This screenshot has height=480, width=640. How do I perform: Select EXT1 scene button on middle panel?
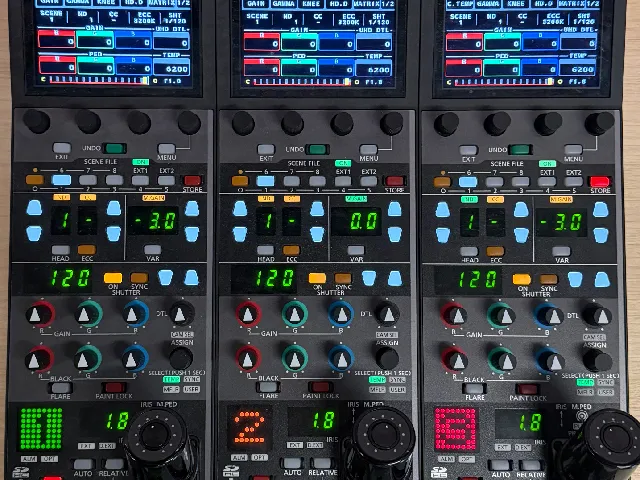[343, 181]
